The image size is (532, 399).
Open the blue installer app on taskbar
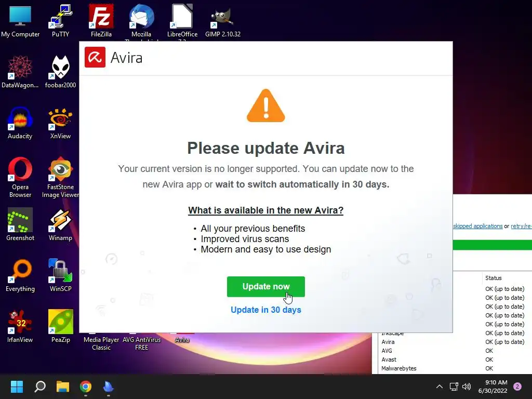(x=108, y=387)
